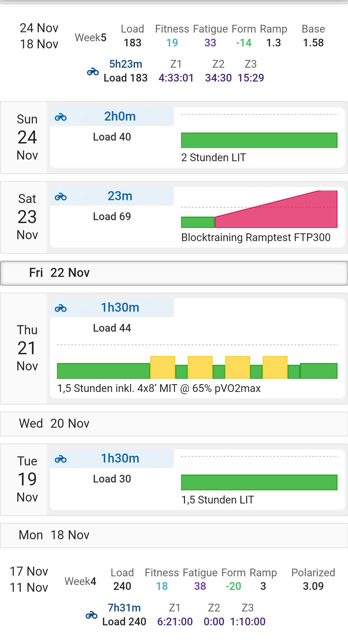Click the Week 5 label
348x644 pixels.
click(x=91, y=38)
